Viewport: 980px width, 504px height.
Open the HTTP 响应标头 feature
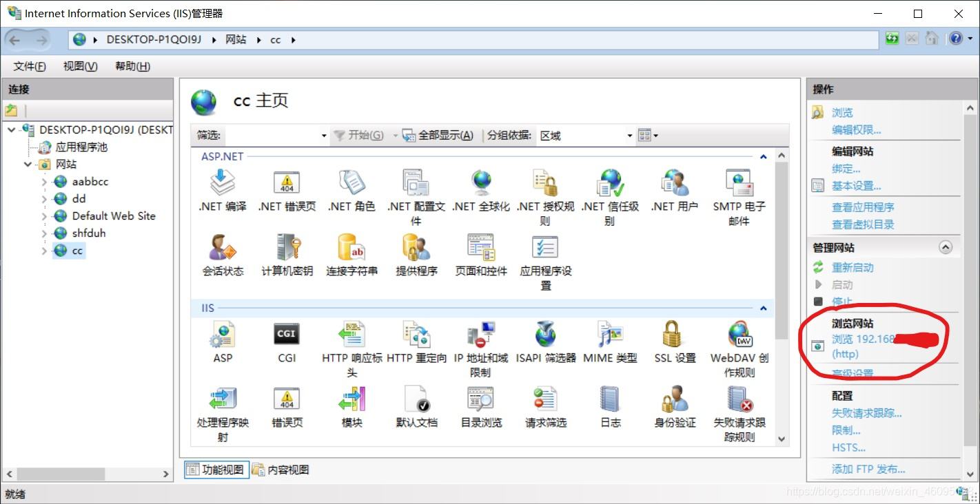(351, 349)
